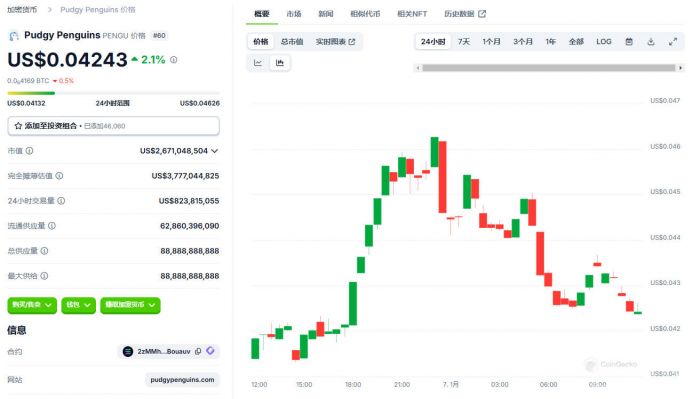This screenshot has height=399, width=700.
Task: Open the 历史数据 tab
Action: click(x=465, y=14)
